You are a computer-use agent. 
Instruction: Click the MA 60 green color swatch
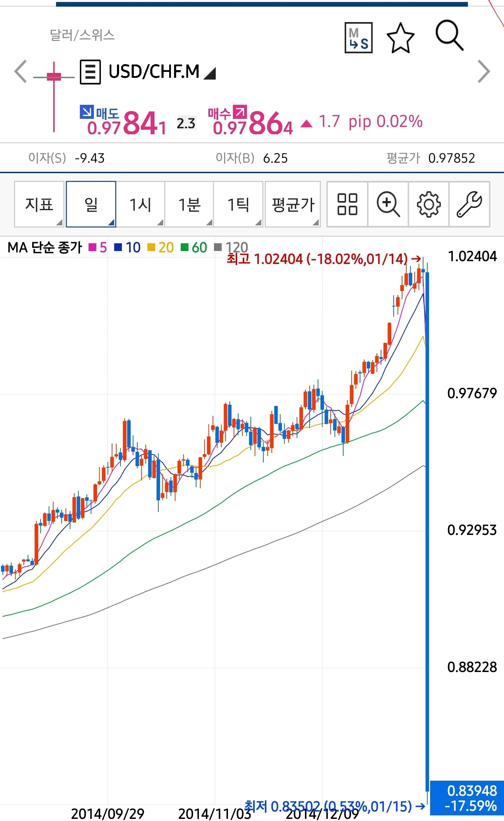[x=184, y=247]
